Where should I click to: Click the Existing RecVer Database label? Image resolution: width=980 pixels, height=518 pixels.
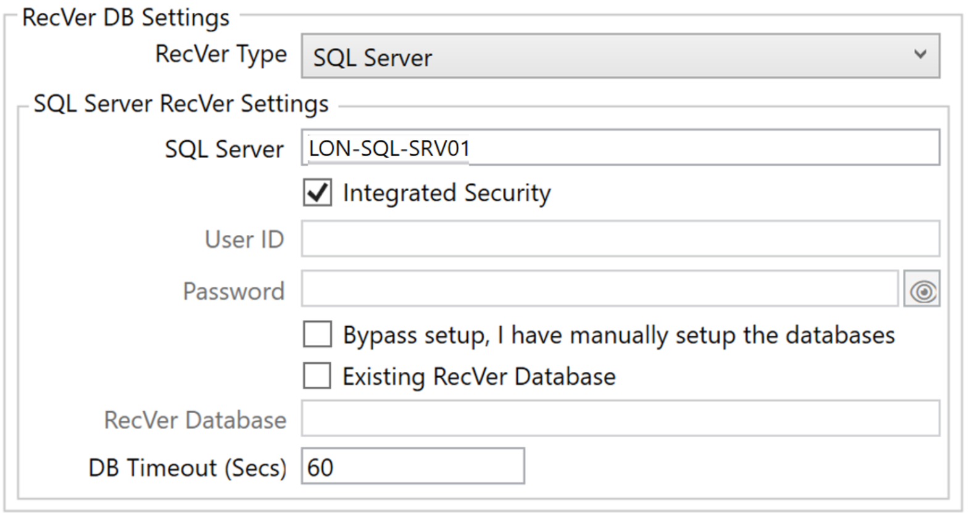[480, 377]
